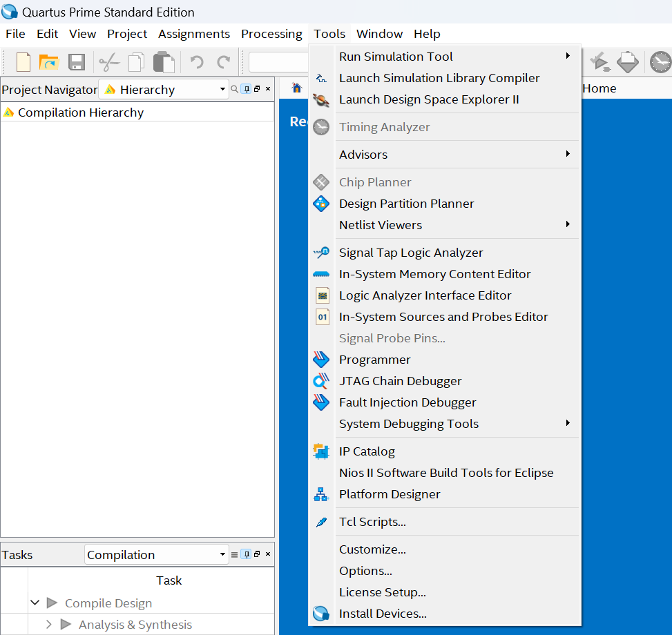The width and height of the screenshot is (672, 635).
Task: Open JTAG Chain Debugger
Action: pyautogui.click(x=445, y=381)
